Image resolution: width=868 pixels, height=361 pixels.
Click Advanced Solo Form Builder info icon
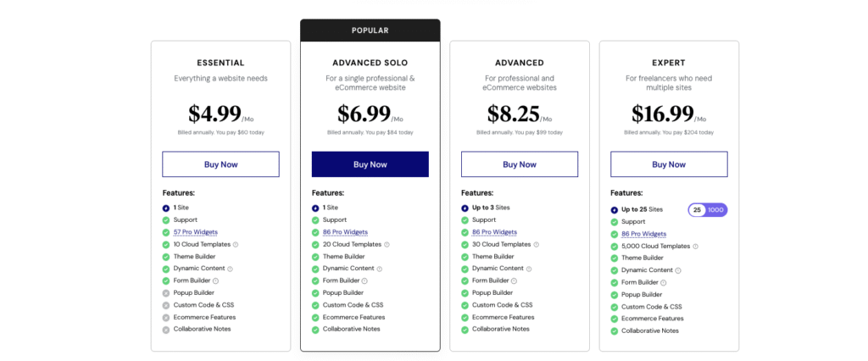tap(364, 280)
